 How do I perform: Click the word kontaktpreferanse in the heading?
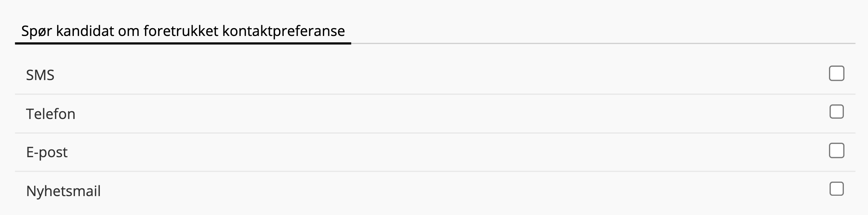tap(283, 31)
